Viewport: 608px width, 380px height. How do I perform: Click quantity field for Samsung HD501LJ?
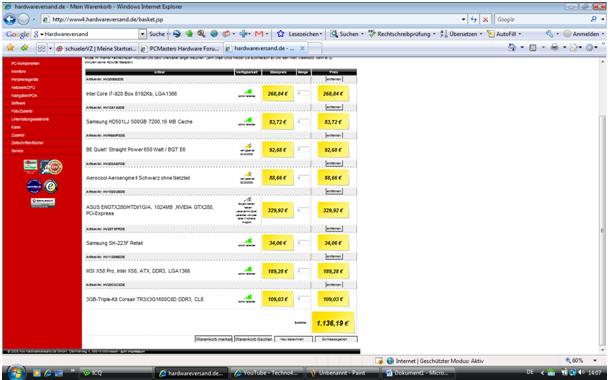pos(303,122)
